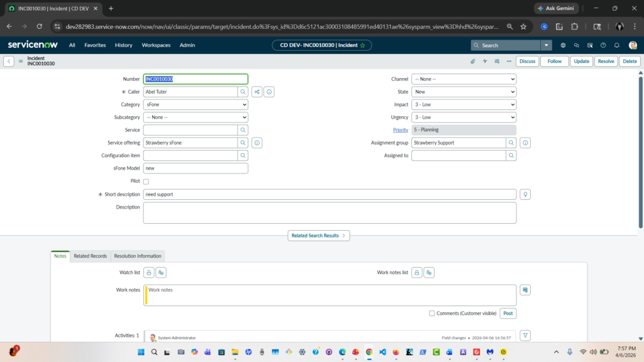The image size is (644, 362).
Task: Unlock the Watch list with lock icon
Action: [x=148, y=273]
